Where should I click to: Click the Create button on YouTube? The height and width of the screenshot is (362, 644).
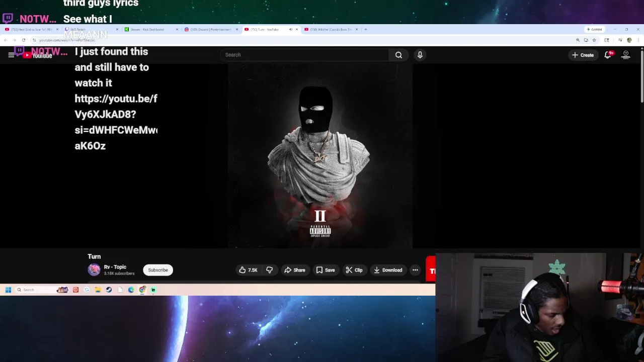[x=583, y=55]
